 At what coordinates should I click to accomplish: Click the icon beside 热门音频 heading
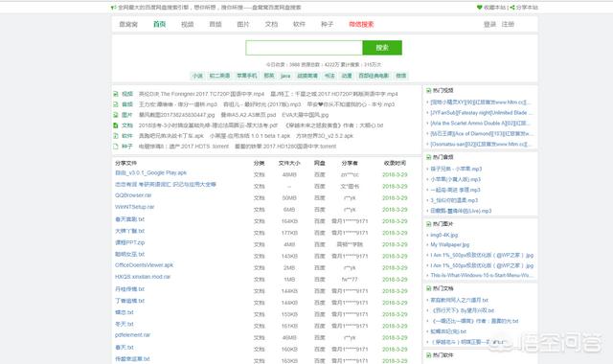click(428, 157)
